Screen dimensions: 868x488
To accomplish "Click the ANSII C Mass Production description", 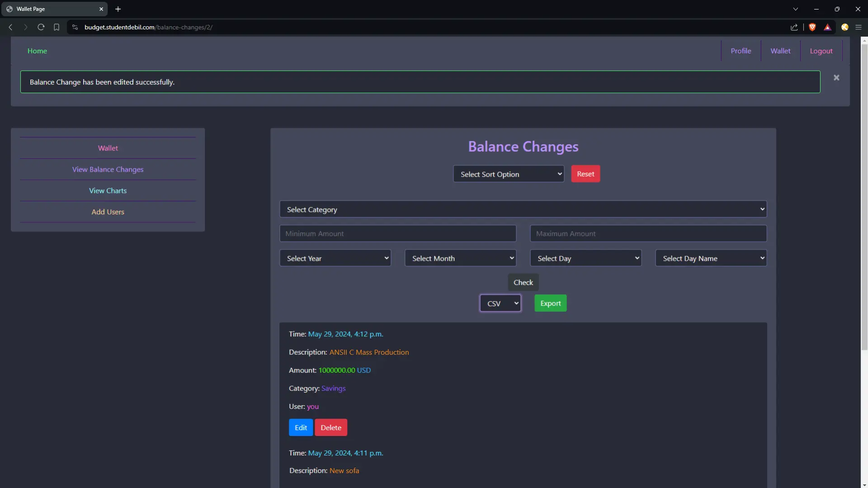I will (x=369, y=352).
